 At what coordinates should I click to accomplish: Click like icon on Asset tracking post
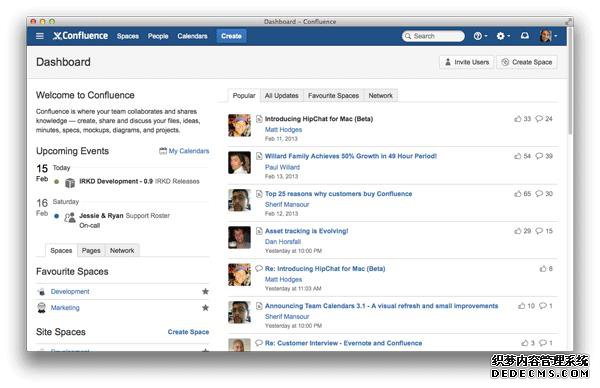pyautogui.click(x=517, y=231)
